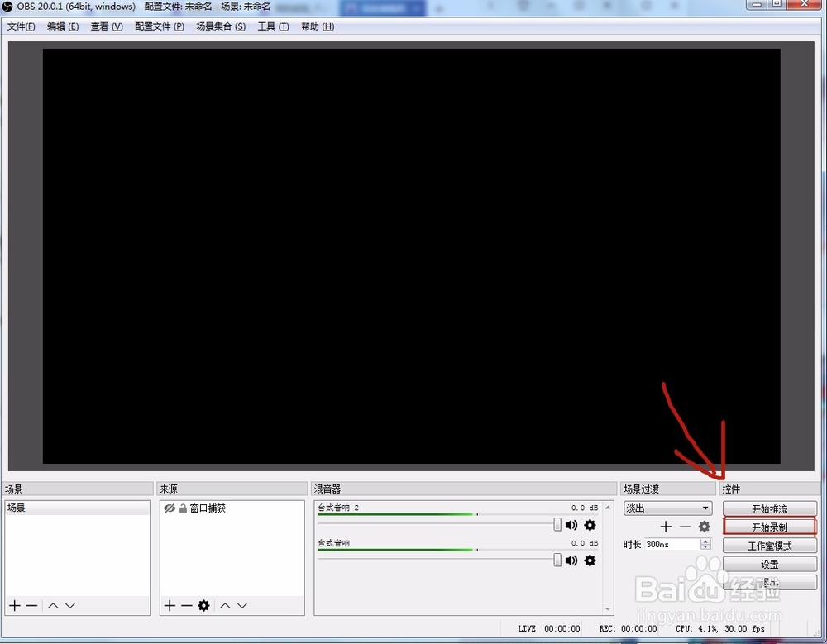Image resolution: width=827 pixels, height=644 pixels.
Task: Open 工具(T) menu
Action: pos(273,26)
